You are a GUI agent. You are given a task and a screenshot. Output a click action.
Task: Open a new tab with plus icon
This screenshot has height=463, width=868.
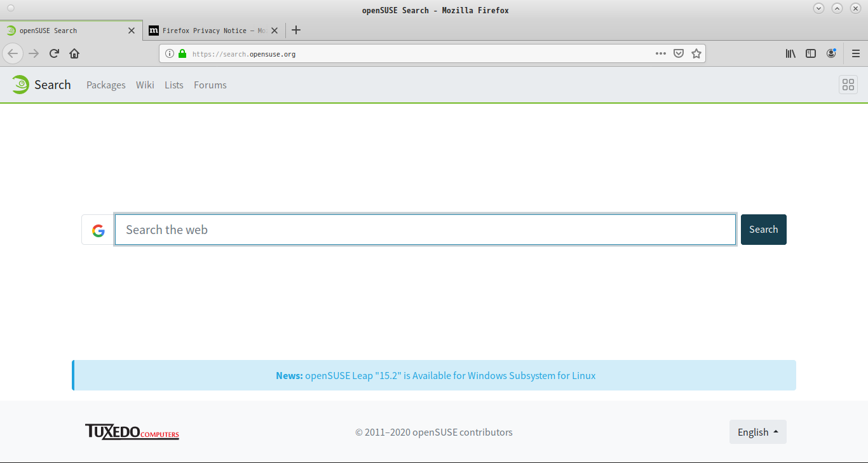coord(295,30)
